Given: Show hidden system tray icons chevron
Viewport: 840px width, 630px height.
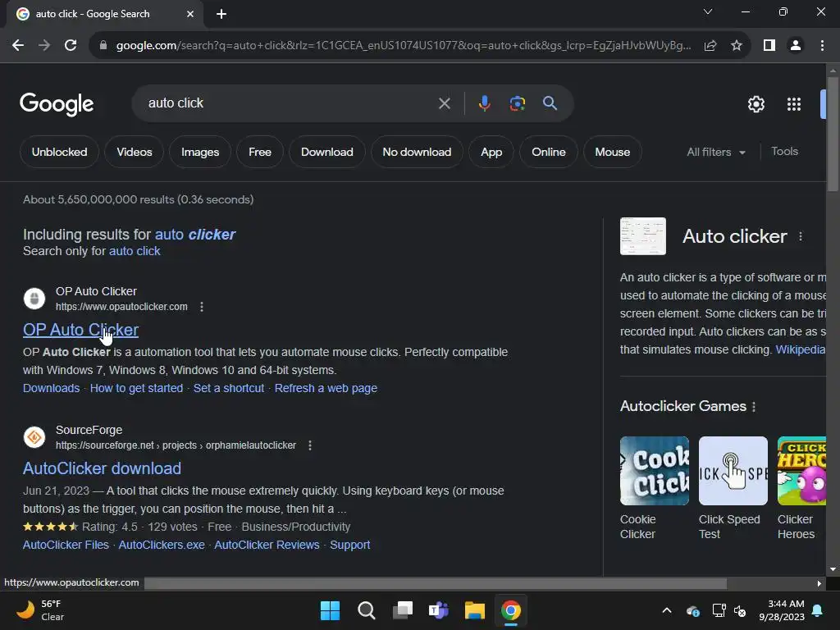Looking at the screenshot, I should [x=667, y=610].
